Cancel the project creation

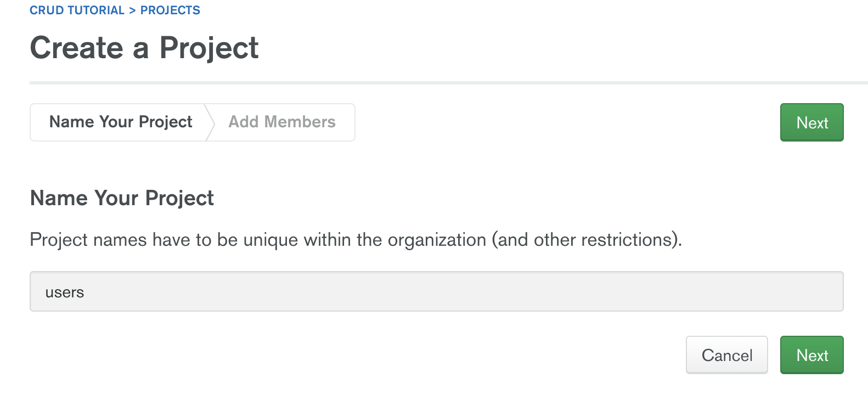[x=726, y=355]
